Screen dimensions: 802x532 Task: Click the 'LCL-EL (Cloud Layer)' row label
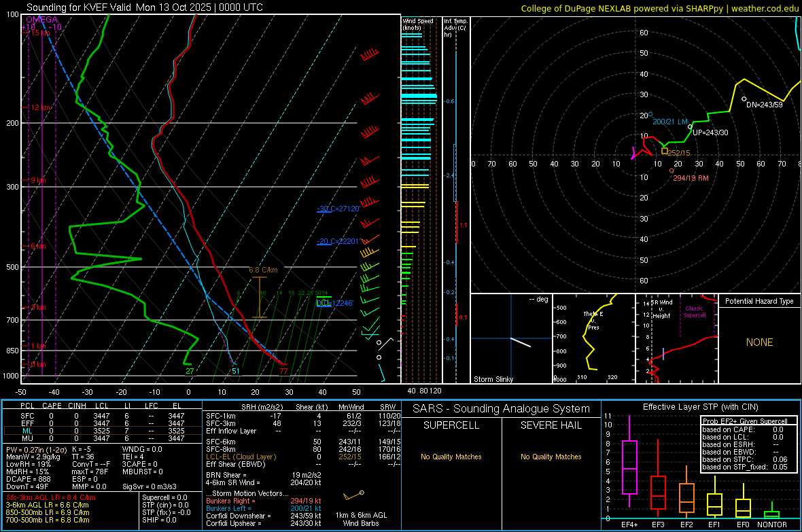point(241,457)
